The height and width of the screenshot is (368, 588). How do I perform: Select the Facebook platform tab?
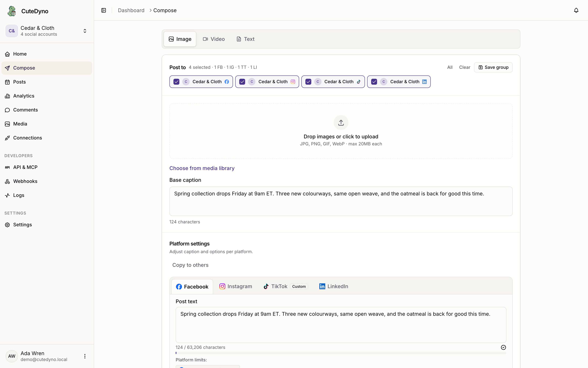coord(192,286)
